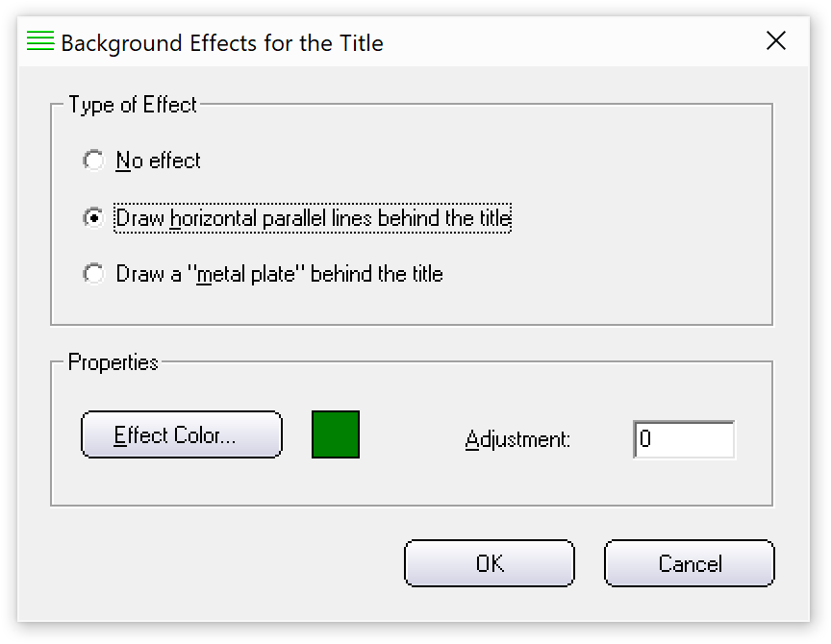The image size is (831, 644).
Task: Click the green lines icon in title bar
Action: pos(40,40)
